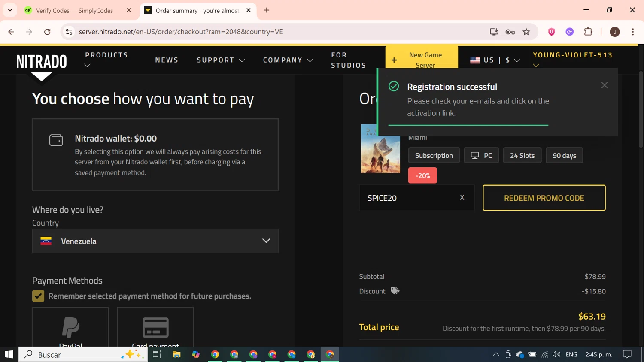The image size is (644, 362).
Task: Close the Verify Codes SimplyCodes tab
Action: (x=129, y=10)
